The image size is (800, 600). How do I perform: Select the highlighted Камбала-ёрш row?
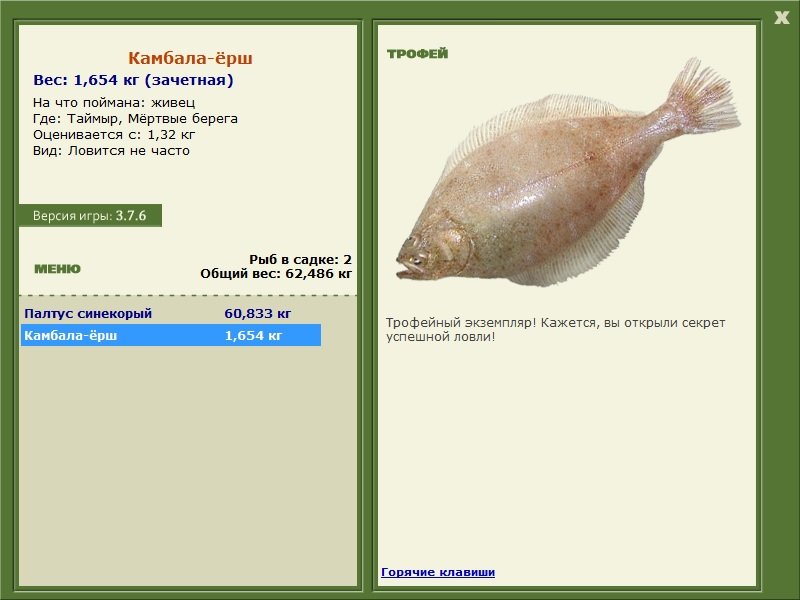pyautogui.click(x=171, y=335)
